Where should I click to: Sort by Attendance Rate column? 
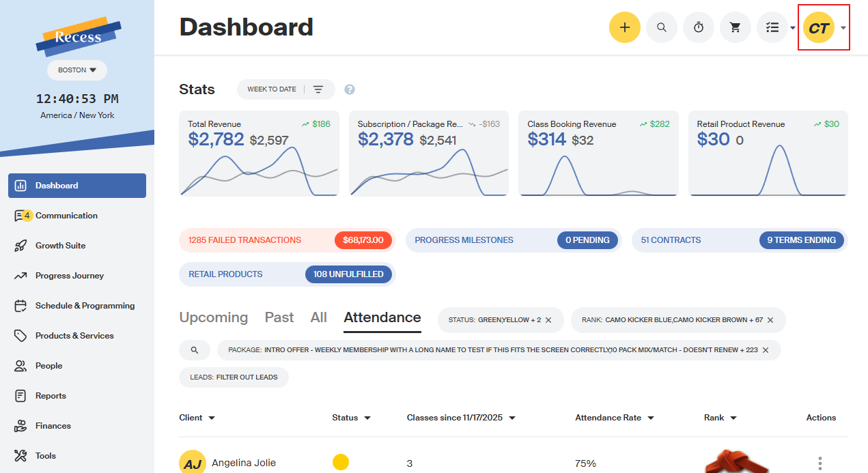coord(615,418)
